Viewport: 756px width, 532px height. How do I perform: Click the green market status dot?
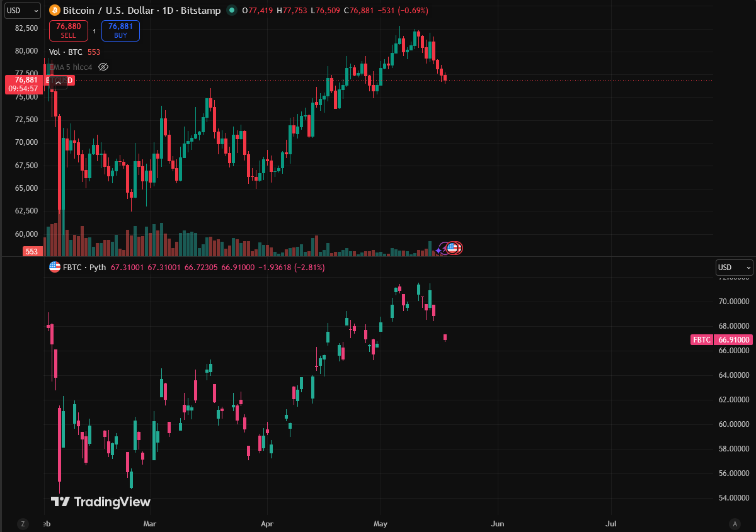coord(232,10)
